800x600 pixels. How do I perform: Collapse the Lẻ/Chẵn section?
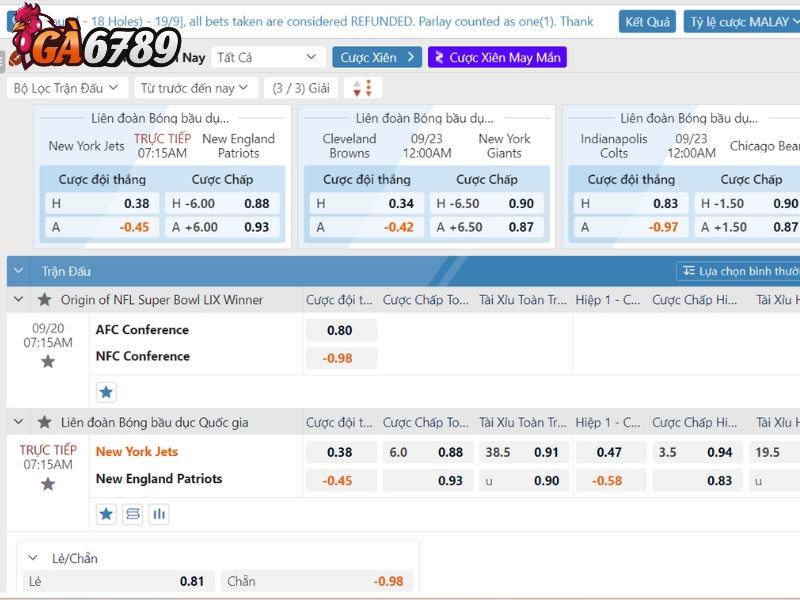33,558
